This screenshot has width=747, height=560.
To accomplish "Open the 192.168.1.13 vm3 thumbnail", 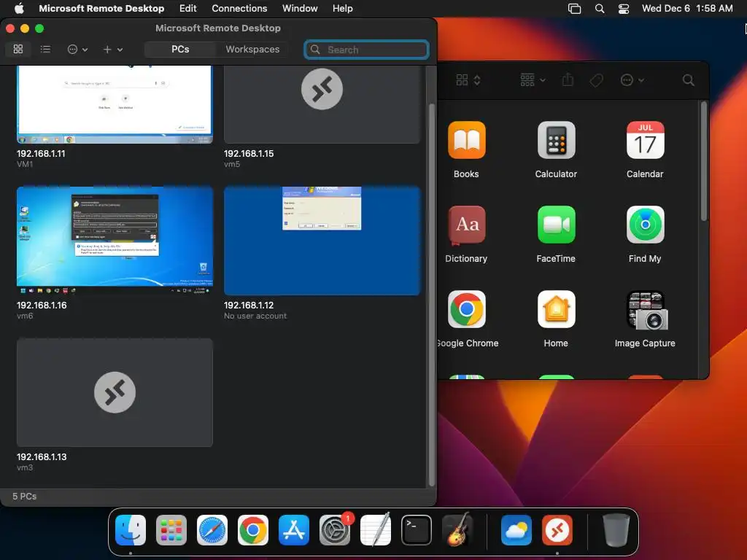I will pyautogui.click(x=115, y=392).
